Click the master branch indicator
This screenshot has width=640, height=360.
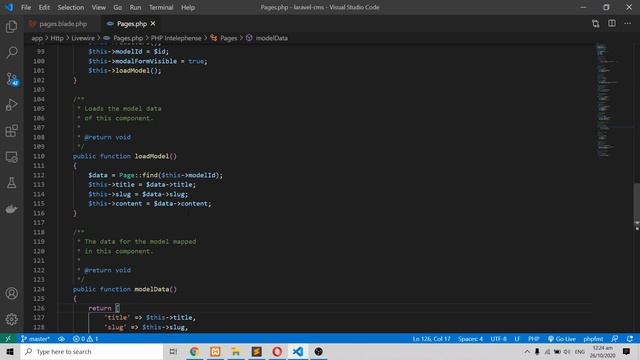36,339
